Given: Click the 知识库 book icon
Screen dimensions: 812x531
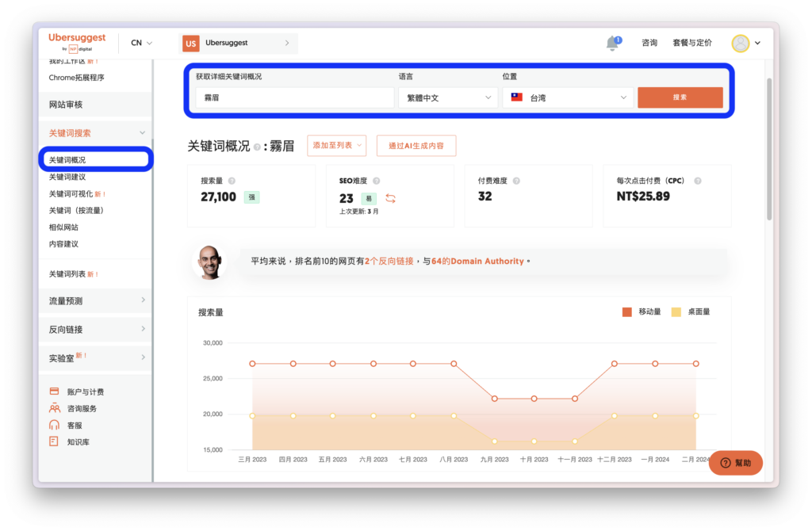Looking at the screenshot, I should 54,441.
